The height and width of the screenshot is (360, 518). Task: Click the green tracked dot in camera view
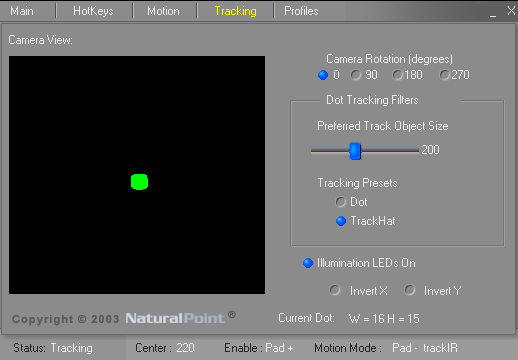point(139,182)
